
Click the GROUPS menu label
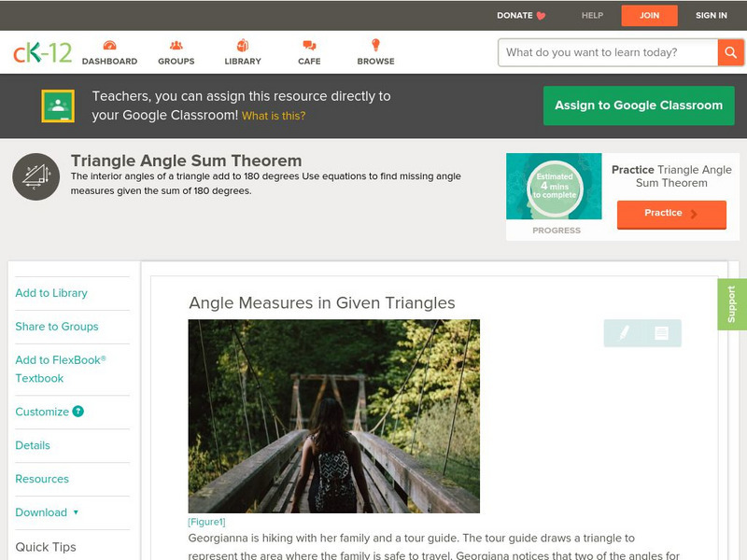coord(176,62)
